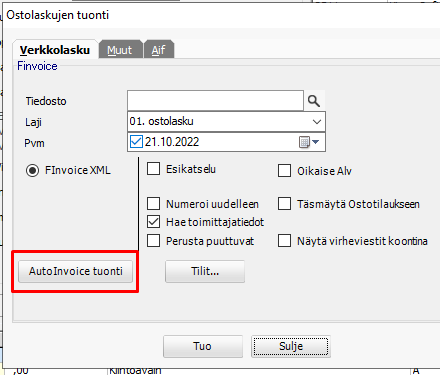Switch to the Verkkolasku tab
The width and height of the screenshot is (440, 375).
click(55, 50)
